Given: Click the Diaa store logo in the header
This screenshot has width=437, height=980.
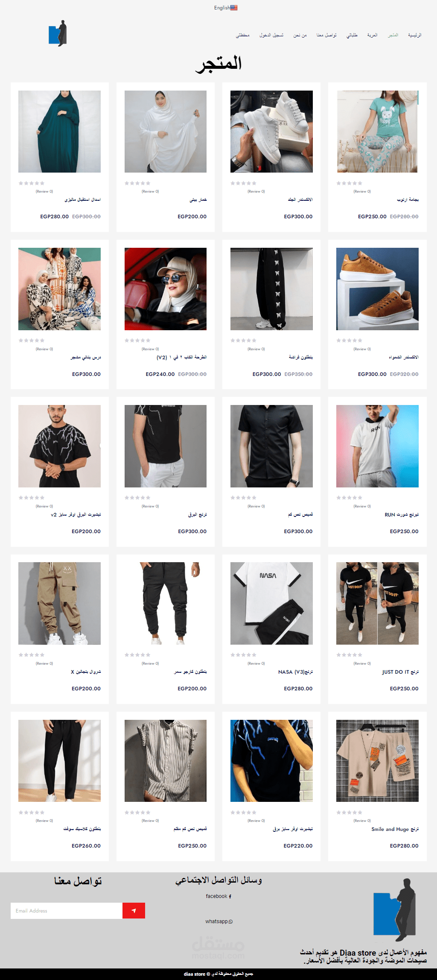Looking at the screenshot, I should pos(58,33).
